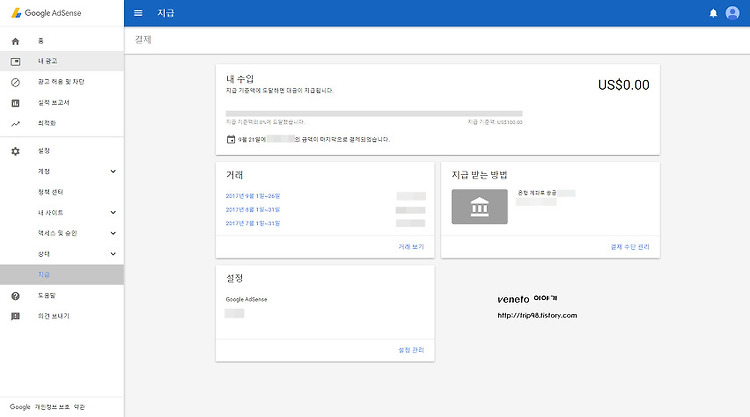Open 의견 보내기 (Send feedback)
The width and height of the screenshot is (750, 417).
click(62, 316)
